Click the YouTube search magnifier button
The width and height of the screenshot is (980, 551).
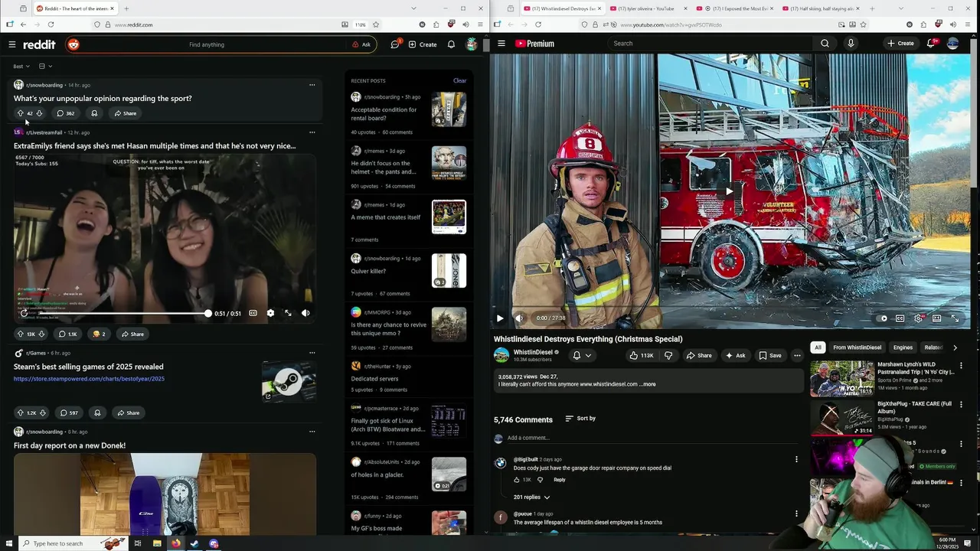[x=825, y=44]
